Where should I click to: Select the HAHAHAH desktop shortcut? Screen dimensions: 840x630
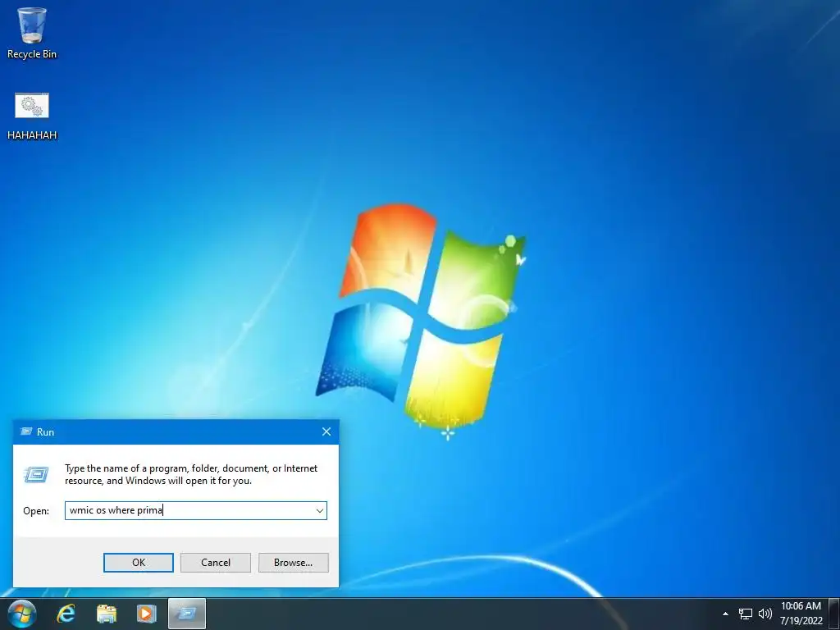(x=32, y=116)
